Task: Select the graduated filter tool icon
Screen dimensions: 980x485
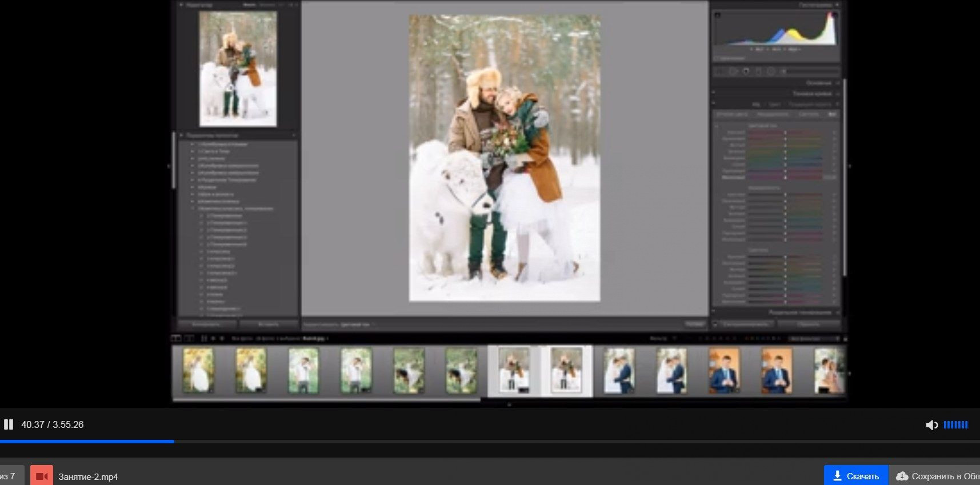Action: 758,71
